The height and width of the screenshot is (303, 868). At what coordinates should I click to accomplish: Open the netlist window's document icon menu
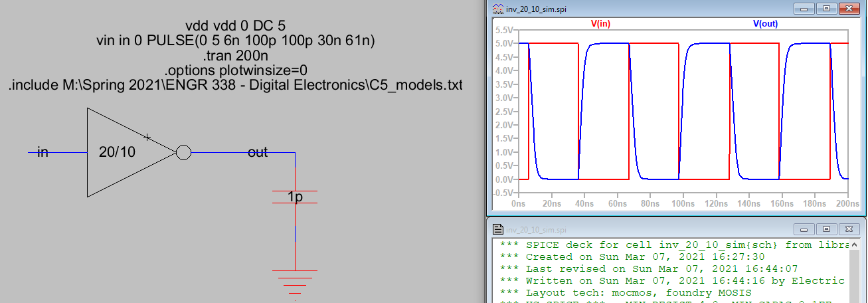(x=499, y=230)
